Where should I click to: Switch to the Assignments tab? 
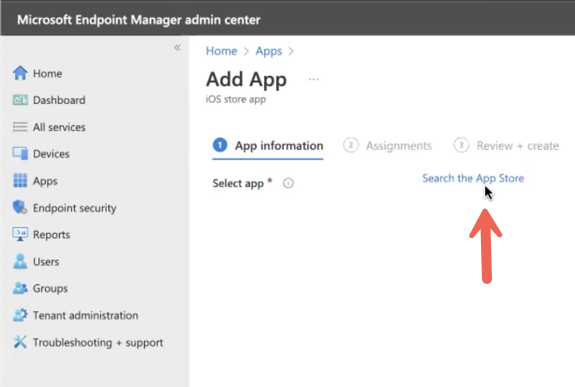click(387, 146)
